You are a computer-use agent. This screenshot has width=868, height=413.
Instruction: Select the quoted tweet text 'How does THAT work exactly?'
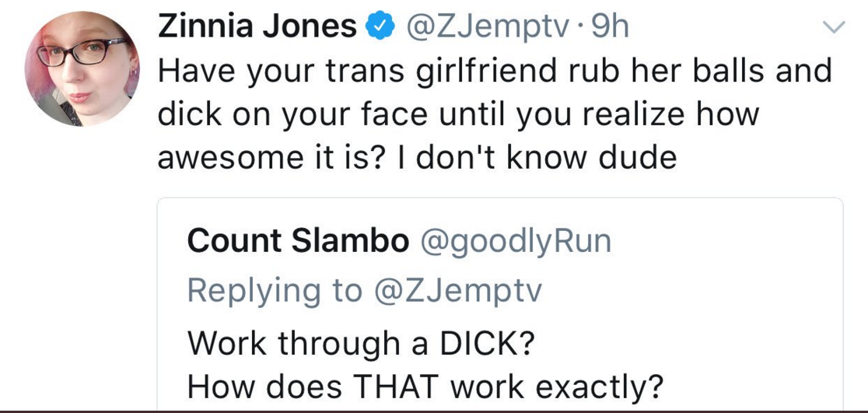(x=425, y=387)
